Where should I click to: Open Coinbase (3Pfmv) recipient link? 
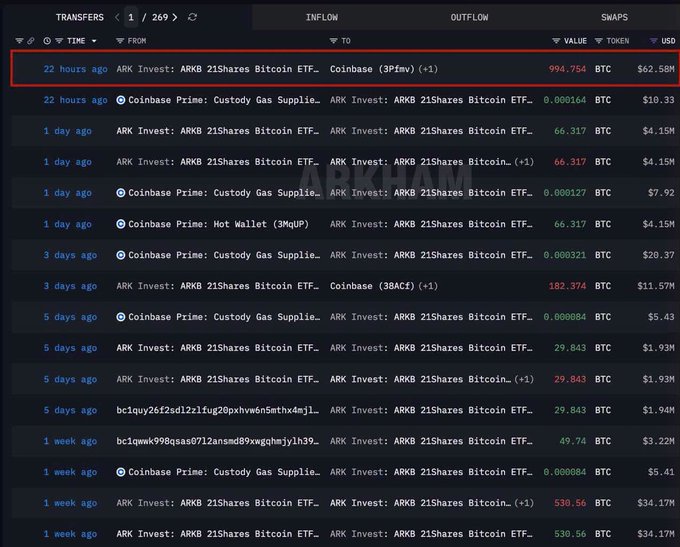coord(372,69)
